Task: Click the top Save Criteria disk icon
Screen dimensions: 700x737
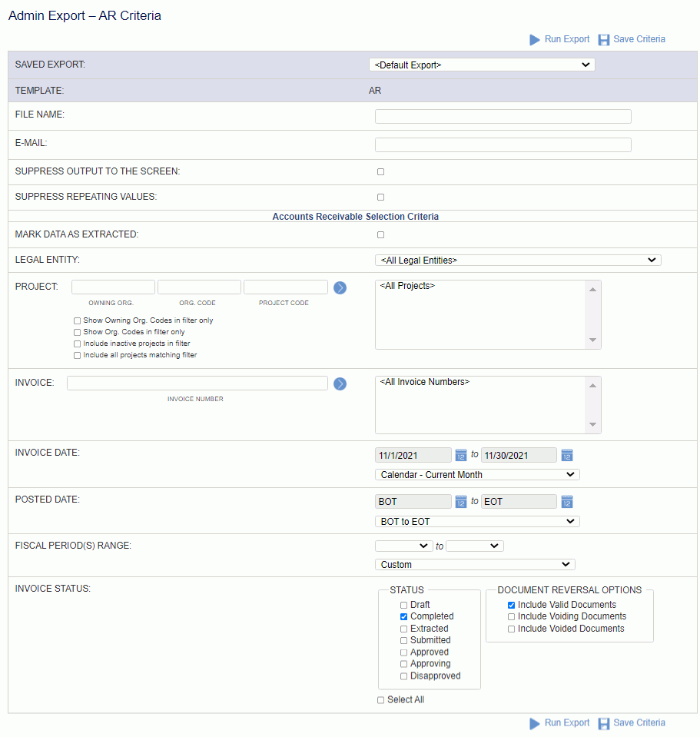Action: pyautogui.click(x=604, y=39)
